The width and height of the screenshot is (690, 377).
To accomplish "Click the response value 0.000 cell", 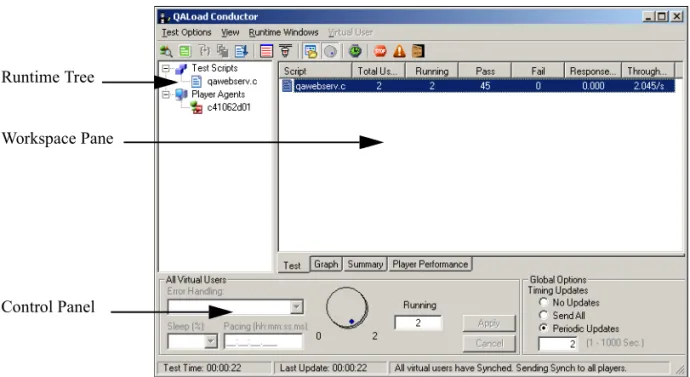I will [593, 86].
